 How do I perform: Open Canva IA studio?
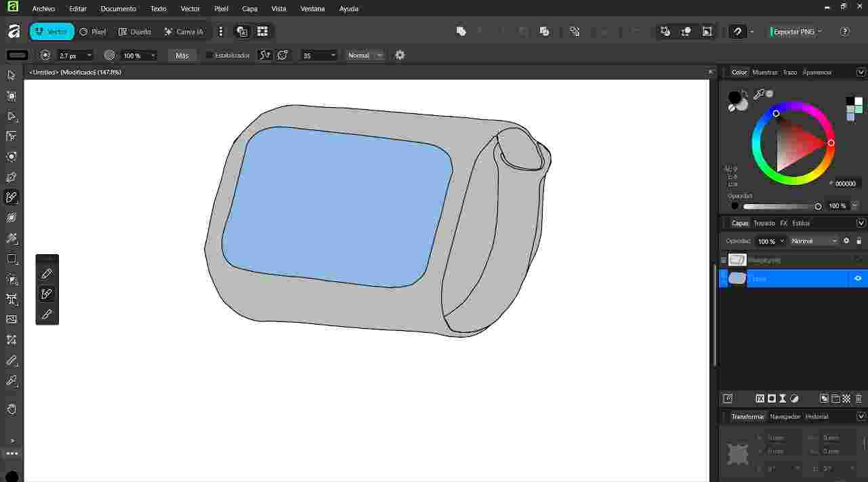[184, 31]
